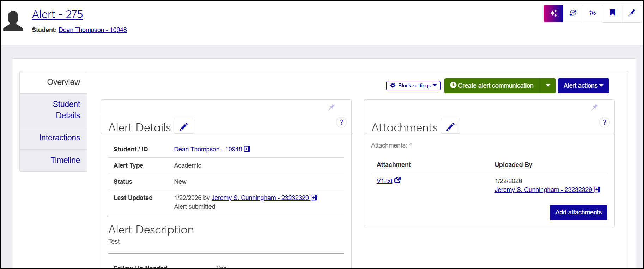The width and height of the screenshot is (644, 269).
Task: Switch to the Overview tab
Action: pyautogui.click(x=54, y=82)
